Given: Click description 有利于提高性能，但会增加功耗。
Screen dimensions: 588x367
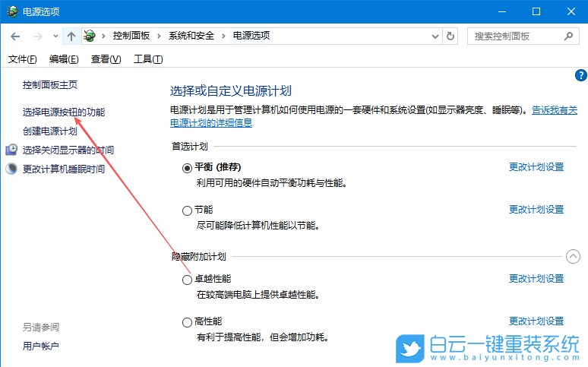Looking at the screenshot, I should tap(263, 337).
